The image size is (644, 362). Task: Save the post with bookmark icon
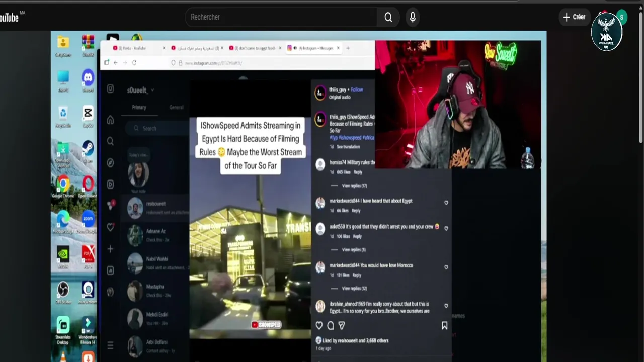click(x=444, y=326)
